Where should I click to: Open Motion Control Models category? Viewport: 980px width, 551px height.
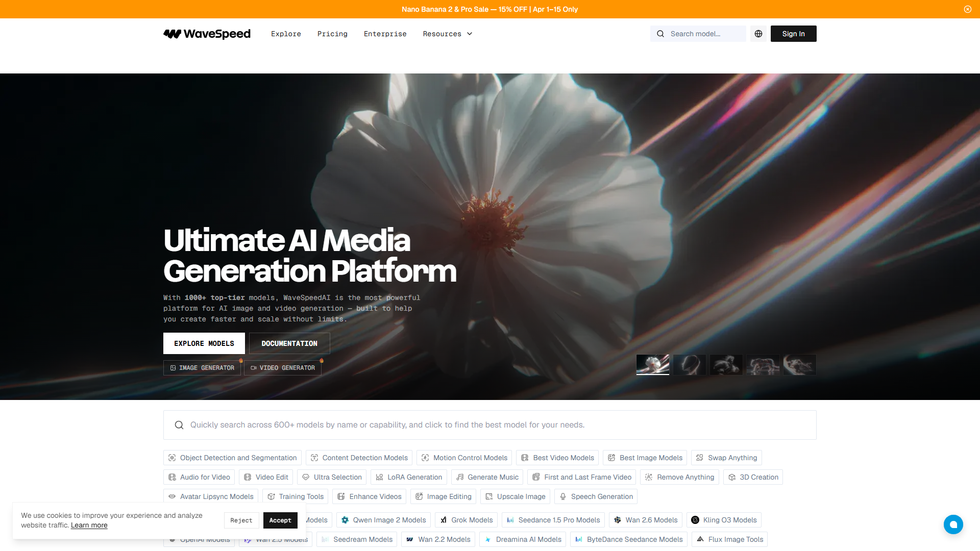pos(464,458)
